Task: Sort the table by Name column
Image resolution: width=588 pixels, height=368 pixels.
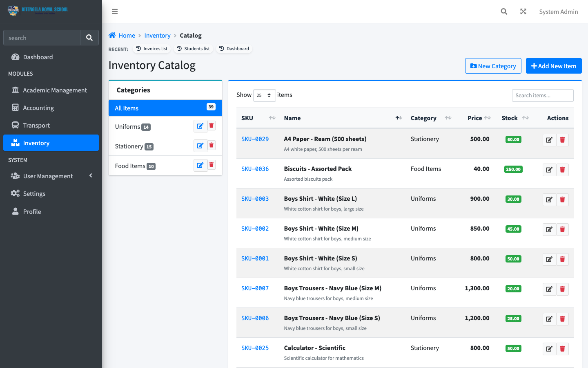Action: (x=343, y=118)
